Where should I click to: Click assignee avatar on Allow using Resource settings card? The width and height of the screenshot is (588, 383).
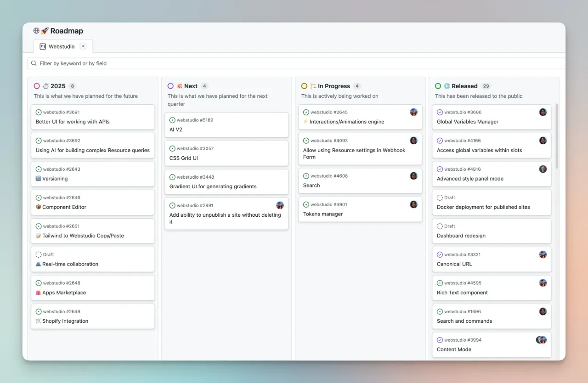(x=413, y=141)
